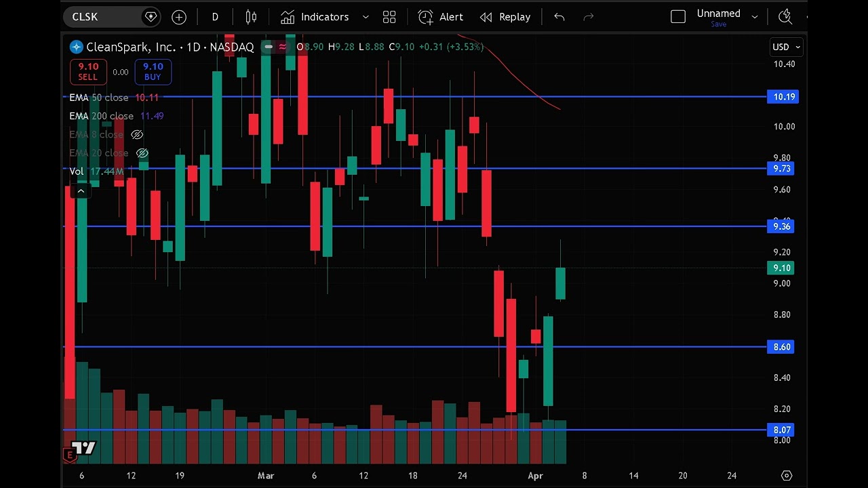Screen dimensions: 868x488
Task: Select the EMA 50 close indicator legend
Action: pos(114,98)
